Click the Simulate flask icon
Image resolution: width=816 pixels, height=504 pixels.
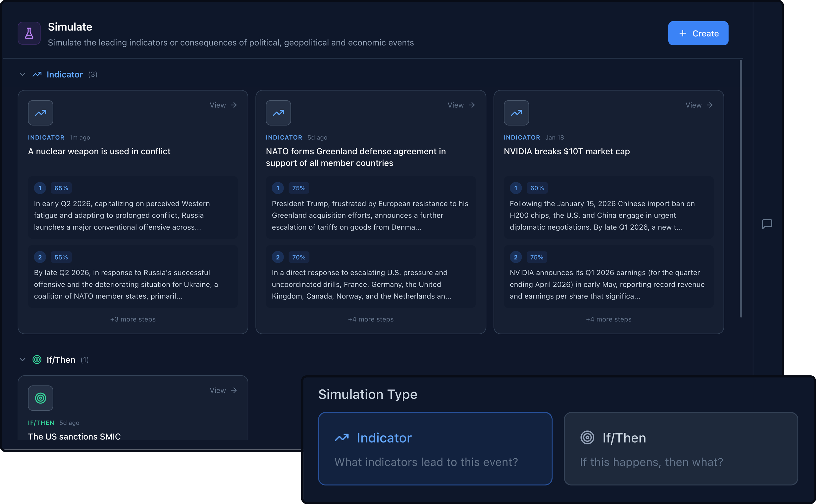[29, 33]
